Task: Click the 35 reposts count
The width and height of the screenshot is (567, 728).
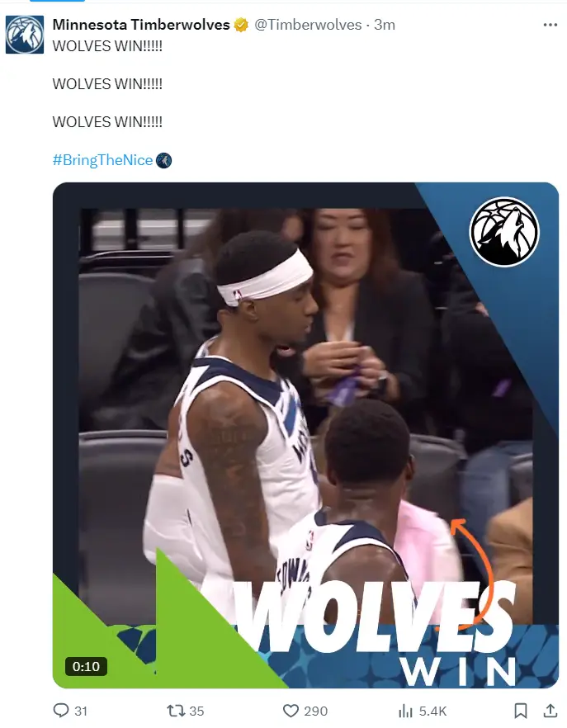Action: point(196,711)
